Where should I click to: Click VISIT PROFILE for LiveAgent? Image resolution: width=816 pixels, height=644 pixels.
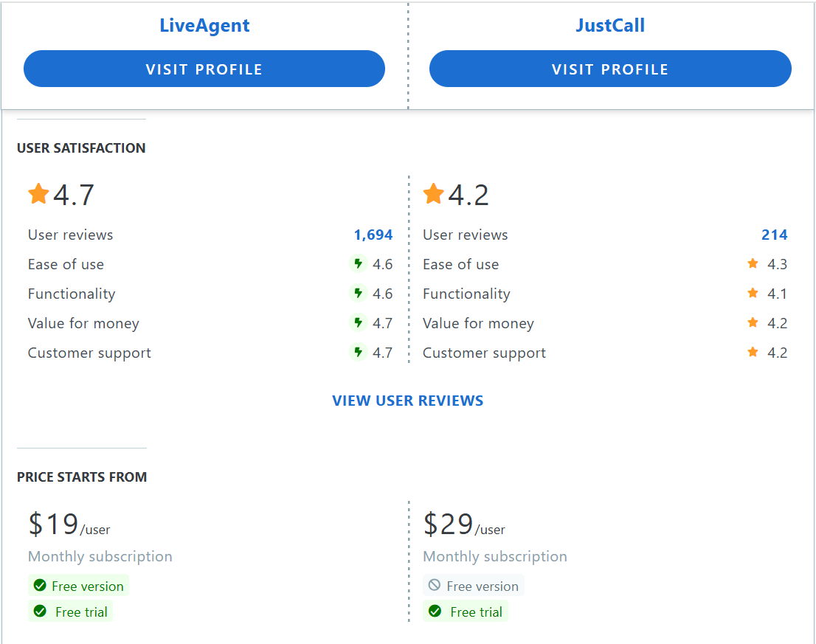(204, 69)
